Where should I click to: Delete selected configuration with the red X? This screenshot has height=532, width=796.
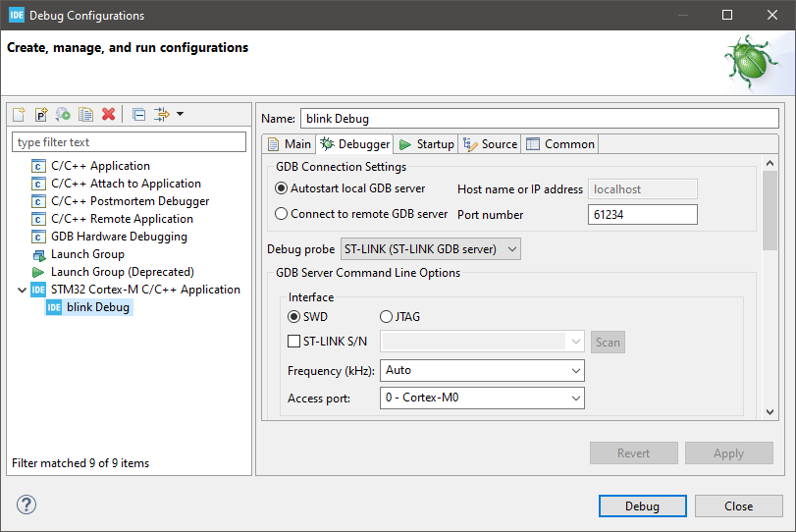pos(108,114)
